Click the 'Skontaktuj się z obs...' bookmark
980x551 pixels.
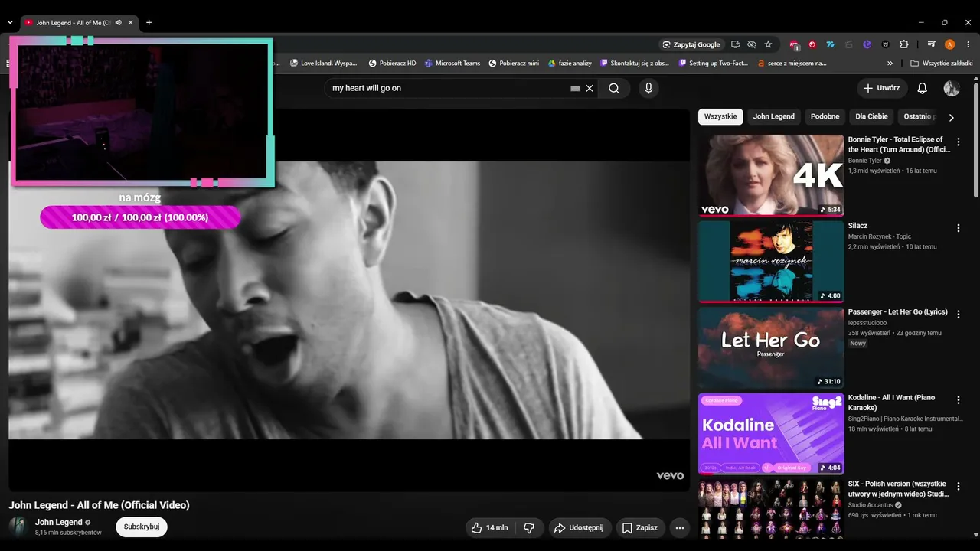[x=635, y=64]
